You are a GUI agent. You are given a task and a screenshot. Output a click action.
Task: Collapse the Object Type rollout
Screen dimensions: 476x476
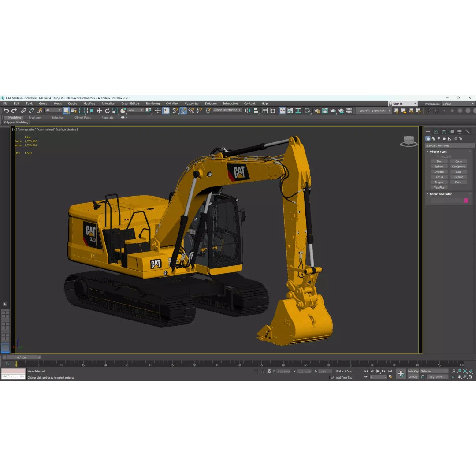(x=438, y=152)
